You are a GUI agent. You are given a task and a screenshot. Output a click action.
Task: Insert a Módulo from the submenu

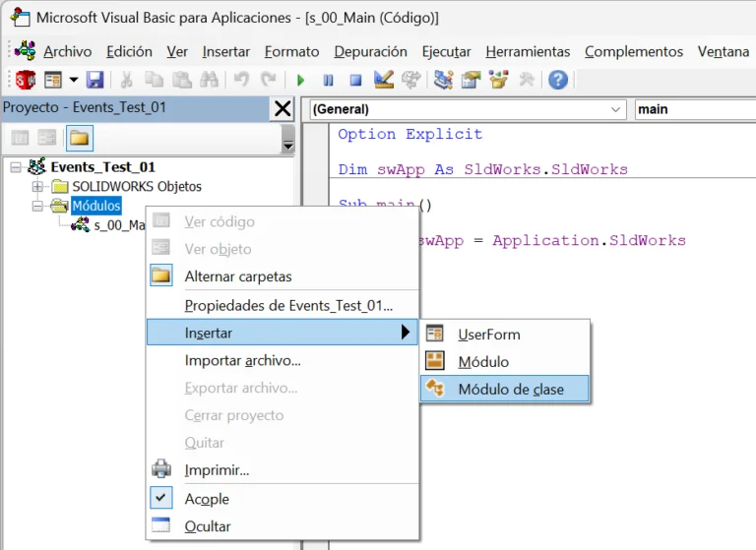pyautogui.click(x=505, y=361)
